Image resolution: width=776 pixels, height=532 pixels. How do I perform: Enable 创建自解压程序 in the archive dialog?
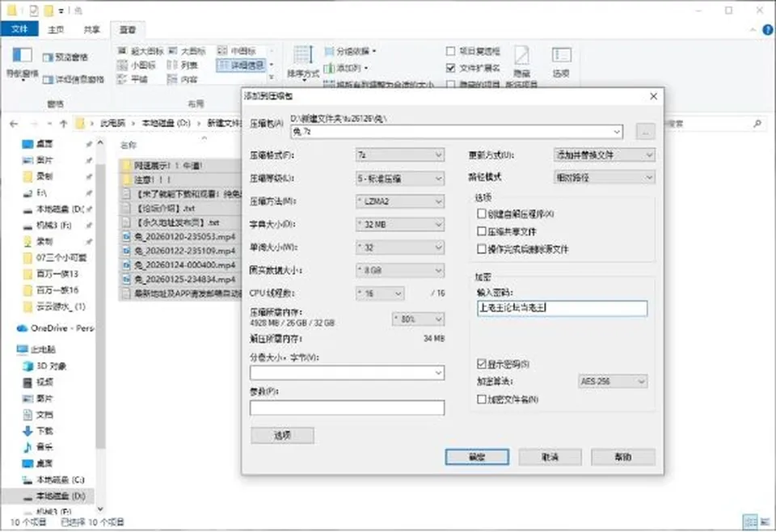pos(481,213)
